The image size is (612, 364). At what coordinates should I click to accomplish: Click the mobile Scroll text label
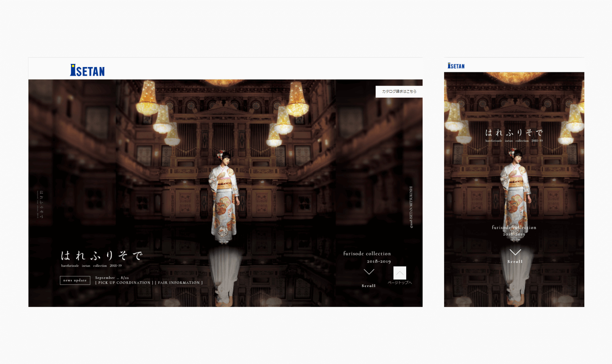(x=515, y=262)
